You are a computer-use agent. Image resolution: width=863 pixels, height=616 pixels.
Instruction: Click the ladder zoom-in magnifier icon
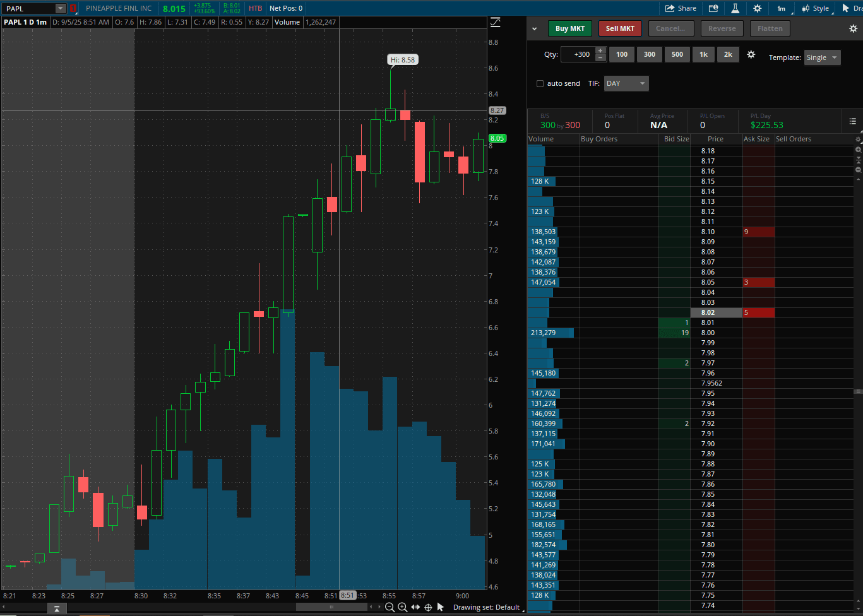[858, 150]
